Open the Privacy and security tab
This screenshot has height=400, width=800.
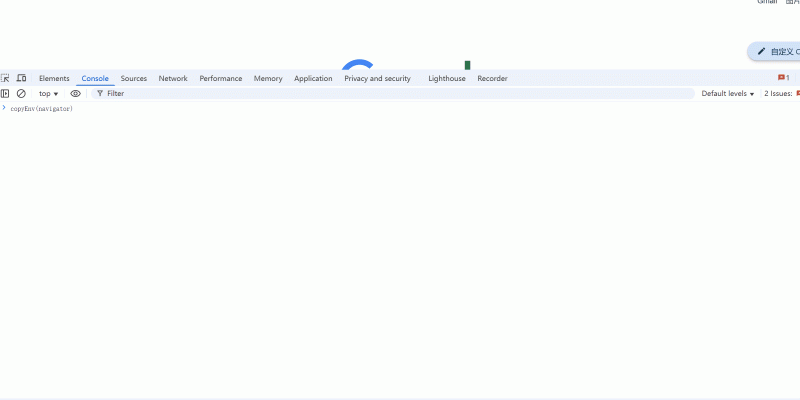click(377, 78)
